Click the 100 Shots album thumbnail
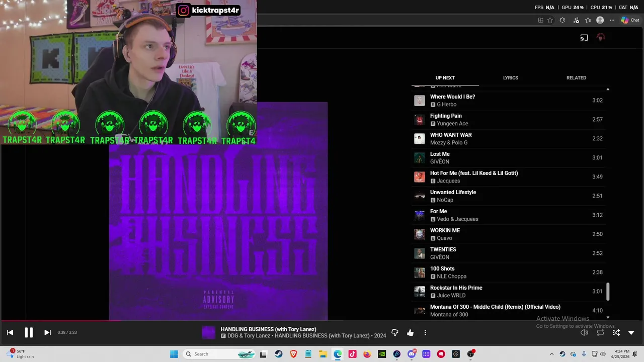Viewport: 644px width, 362px height. (419, 273)
